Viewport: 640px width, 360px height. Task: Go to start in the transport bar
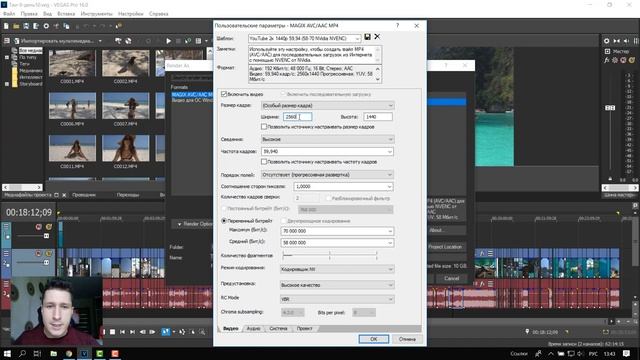(x=122, y=332)
